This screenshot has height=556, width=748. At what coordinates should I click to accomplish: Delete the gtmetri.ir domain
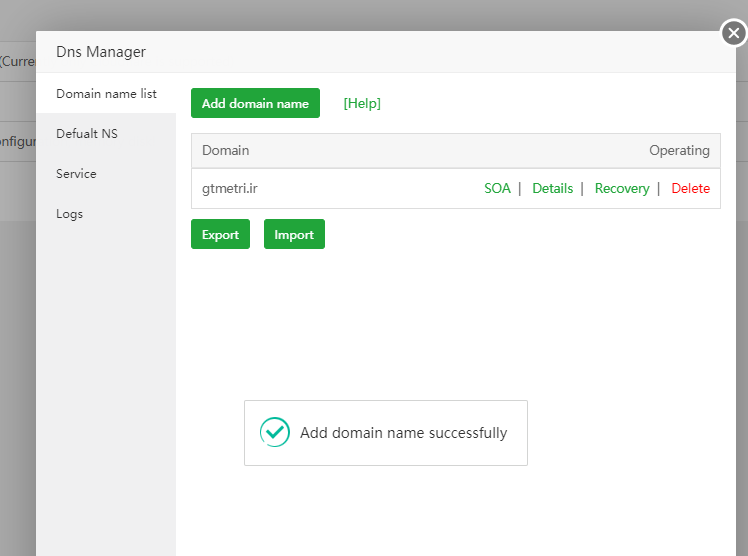[x=690, y=188]
